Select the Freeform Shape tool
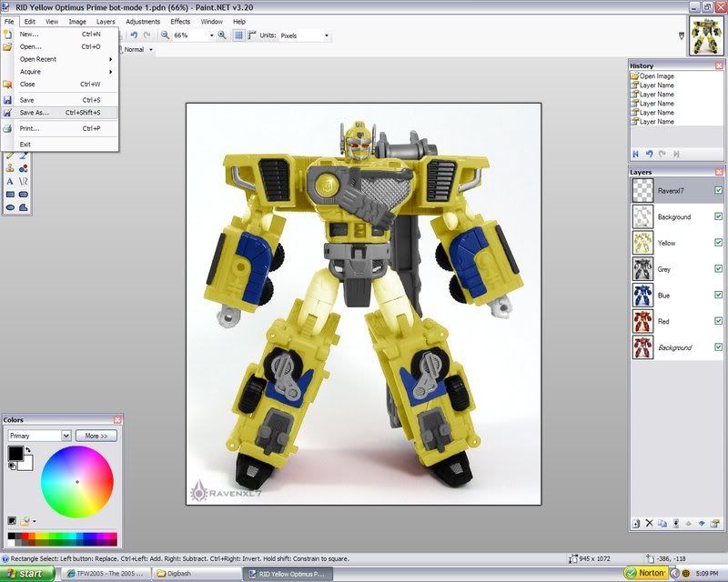This screenshot has width=728, height=582. point(24,207)
